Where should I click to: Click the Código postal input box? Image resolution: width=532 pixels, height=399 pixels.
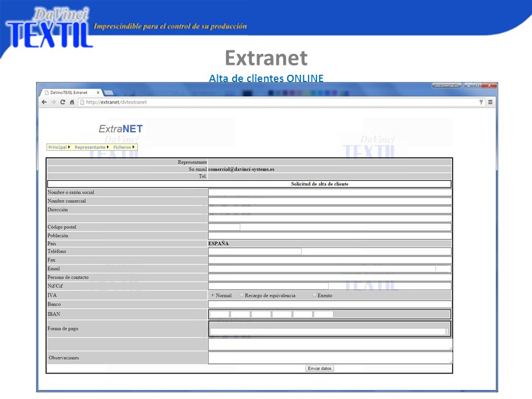(224, 227)
